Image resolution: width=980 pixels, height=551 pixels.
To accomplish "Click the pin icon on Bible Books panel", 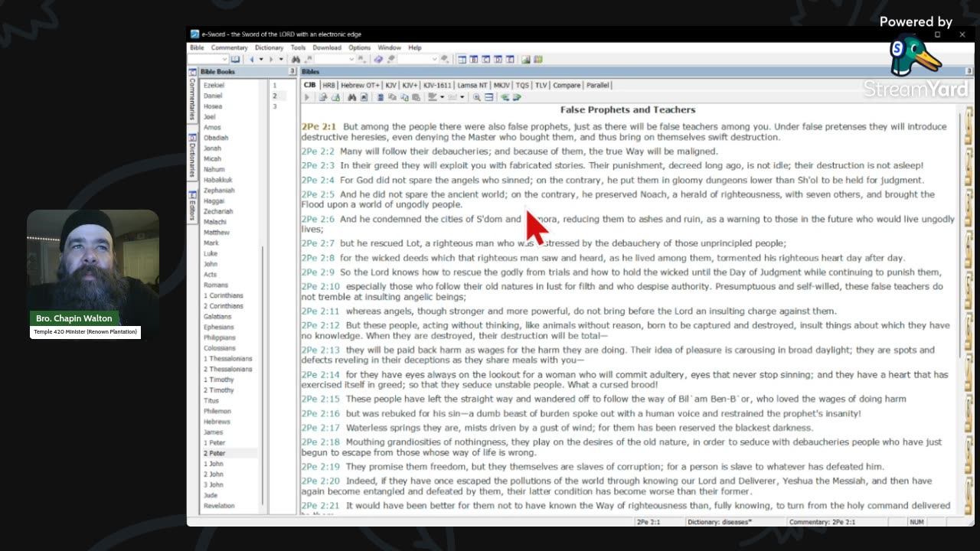I will pos(292,71).
